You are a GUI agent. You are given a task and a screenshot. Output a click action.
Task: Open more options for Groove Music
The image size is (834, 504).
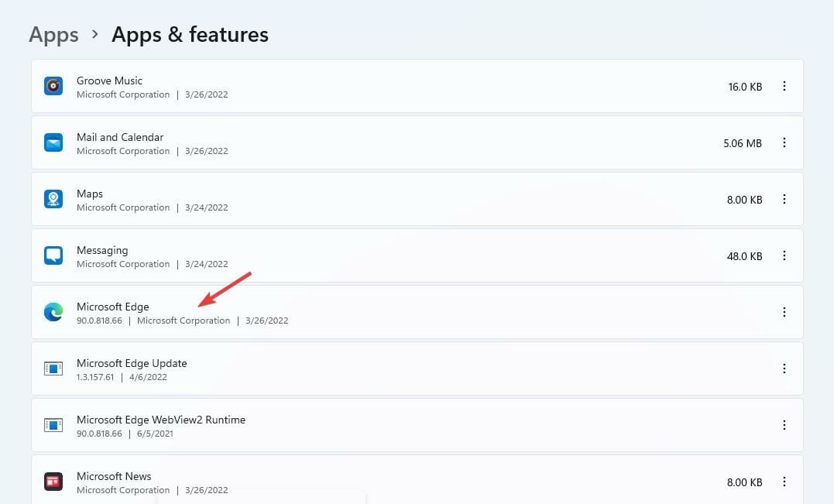(784, 86)
